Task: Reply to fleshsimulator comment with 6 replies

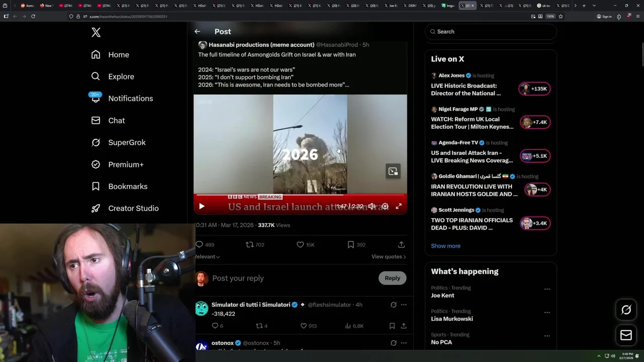Action: [217, 326]
